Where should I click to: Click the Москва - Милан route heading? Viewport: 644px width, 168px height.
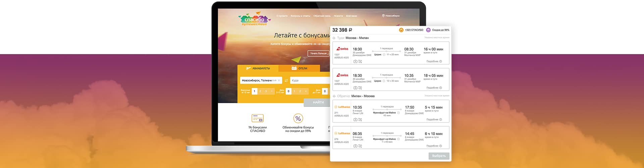[x=357, y=38]
